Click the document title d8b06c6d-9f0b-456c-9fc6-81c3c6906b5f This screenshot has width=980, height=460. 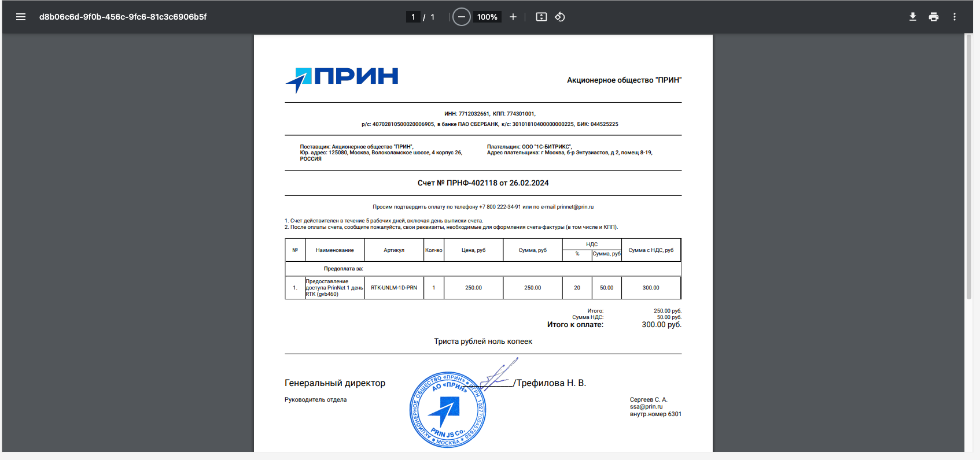tap(123, 17)
